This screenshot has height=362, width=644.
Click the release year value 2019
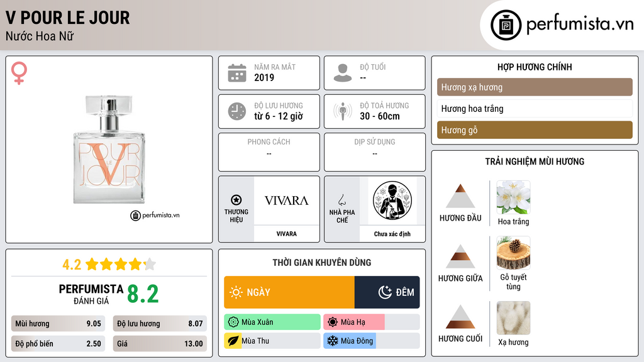coord(264,77)
